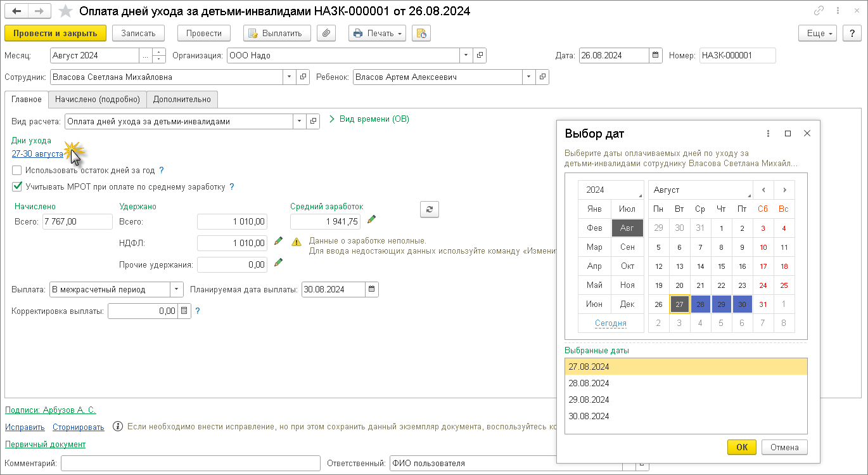Click the Записать button
868x475 pixels.
(138, 33)
